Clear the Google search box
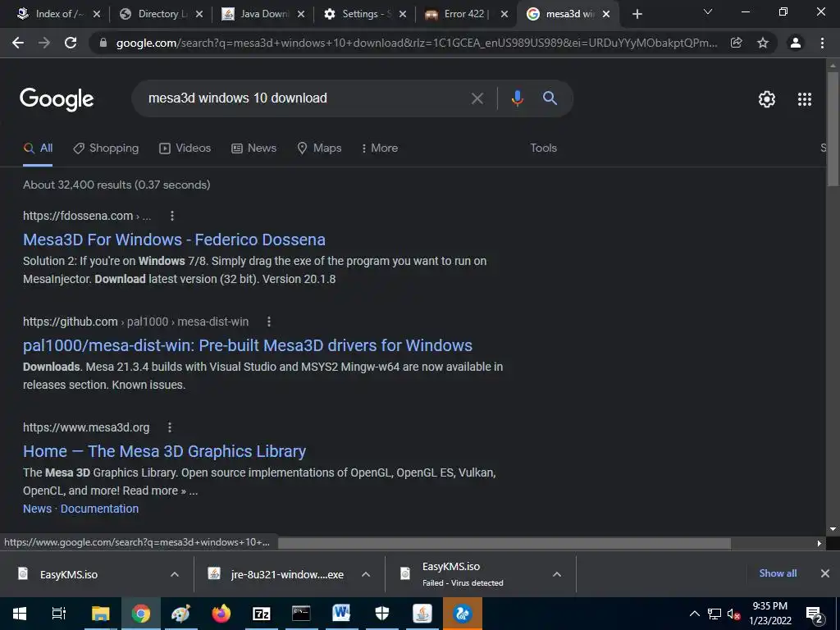 pos(477,98)
